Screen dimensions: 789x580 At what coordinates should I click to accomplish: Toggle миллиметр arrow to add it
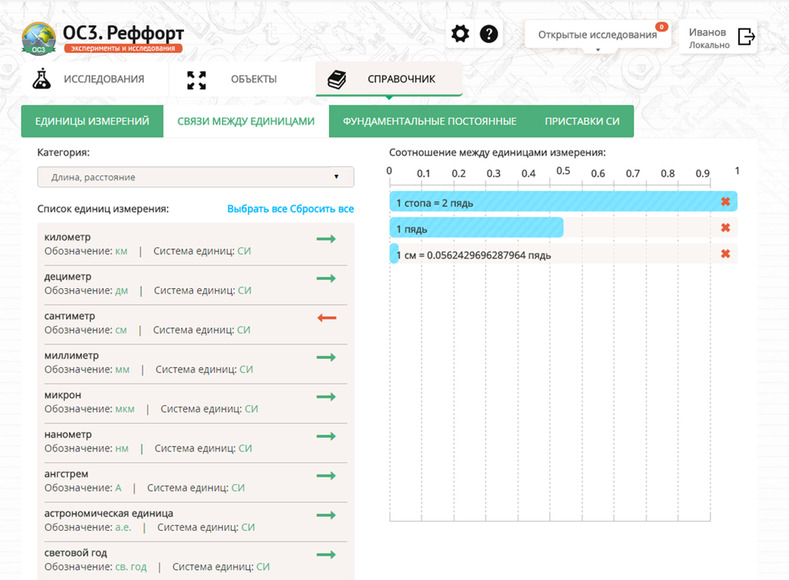pyautogui.click(x=326, y=357)
